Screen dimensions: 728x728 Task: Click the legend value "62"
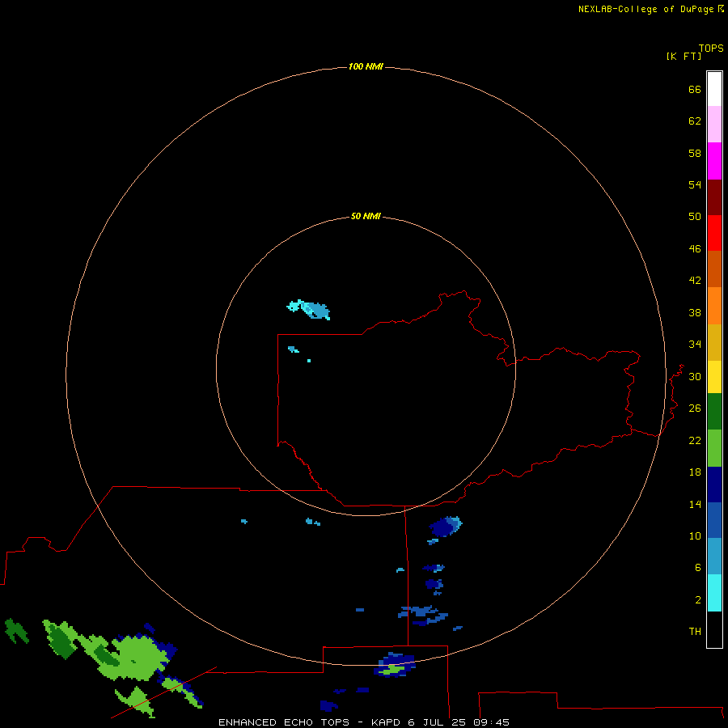695,121
